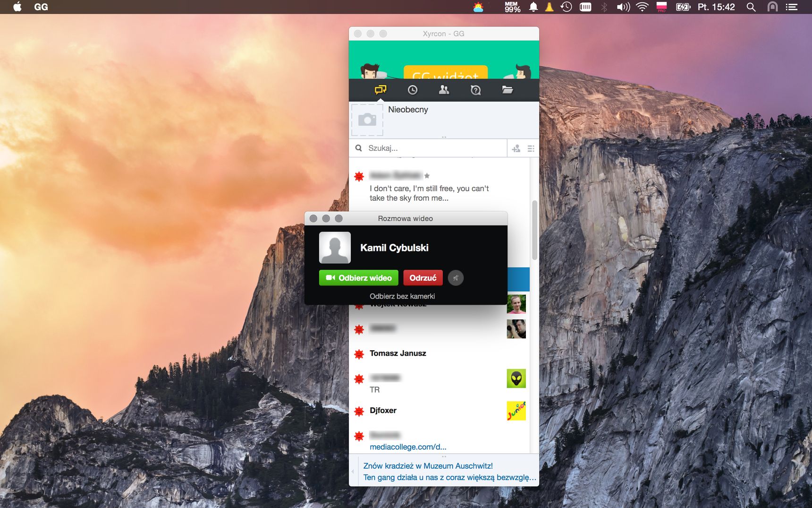Image resolution: width=812 pixels, height=508 pixels.
Task: Click the contact list scrollbar
Action: (534, 230)
